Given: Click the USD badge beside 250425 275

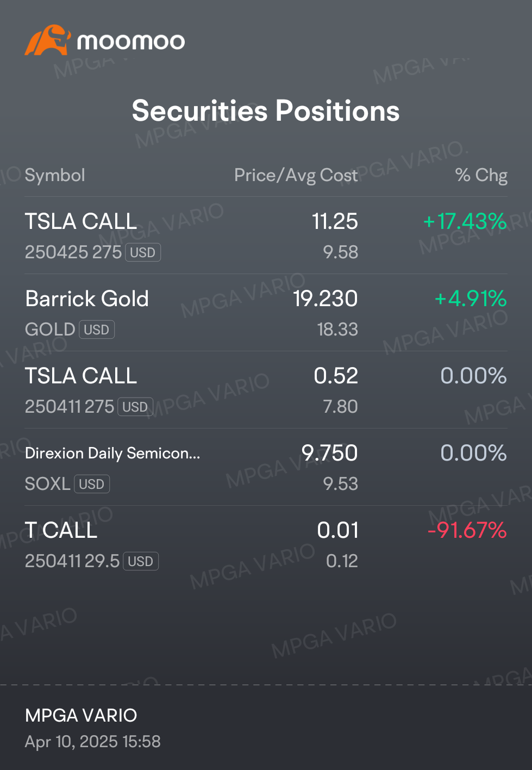Looking at the screenshot, I should (143, 253).
